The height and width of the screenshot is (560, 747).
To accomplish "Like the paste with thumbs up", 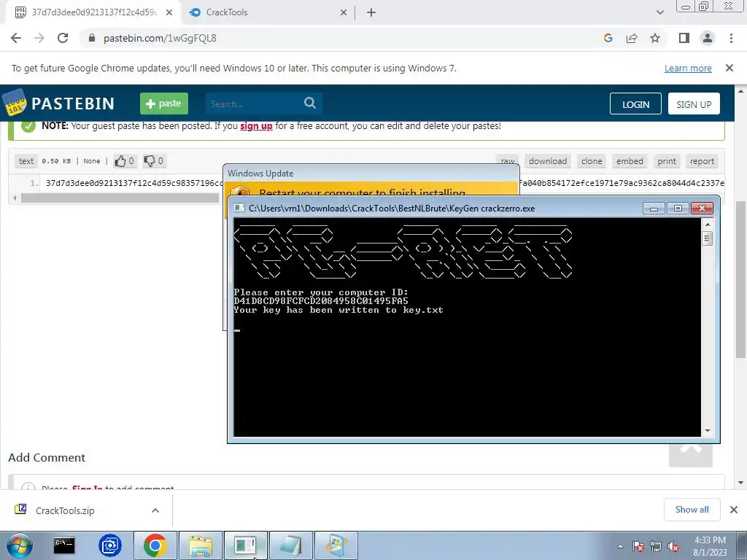I will coord(124,161).
